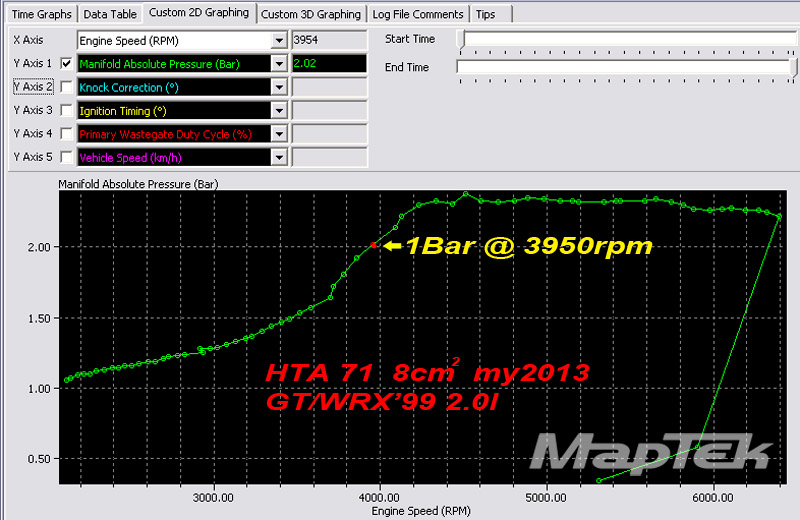Viewport: 800px width, 520px height.
Task: Click the empty Y Axis 2 value field
Action: 329,87
